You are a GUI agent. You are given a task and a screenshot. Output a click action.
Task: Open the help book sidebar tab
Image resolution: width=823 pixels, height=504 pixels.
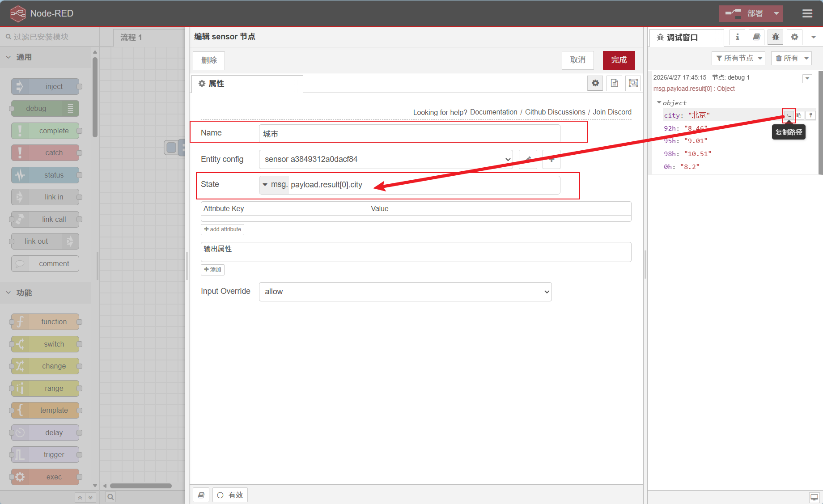point(756,37)
